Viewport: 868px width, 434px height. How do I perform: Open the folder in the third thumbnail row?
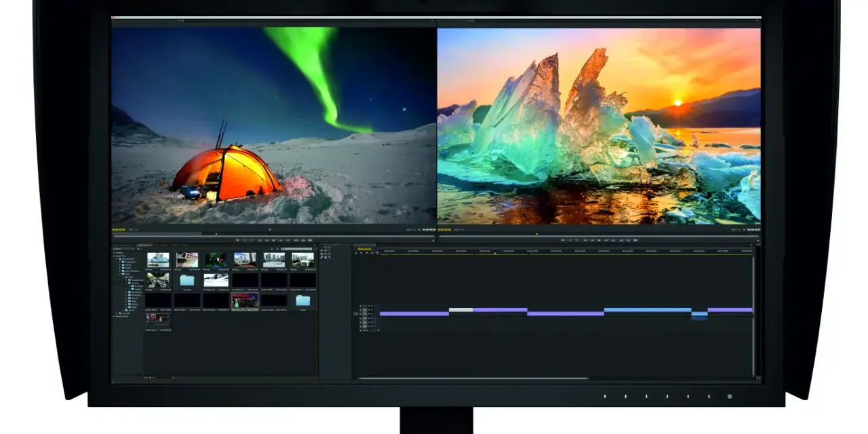tap(302, 300)
